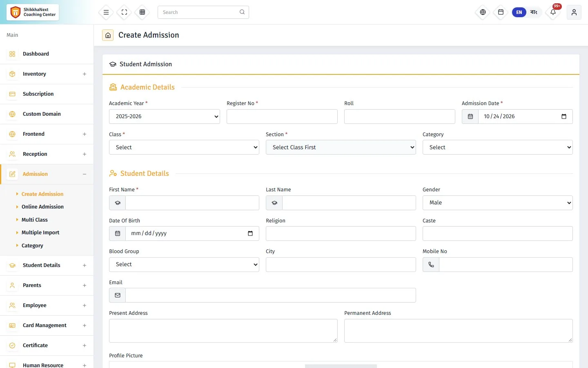Open the user profile icon

pos(574,12)
